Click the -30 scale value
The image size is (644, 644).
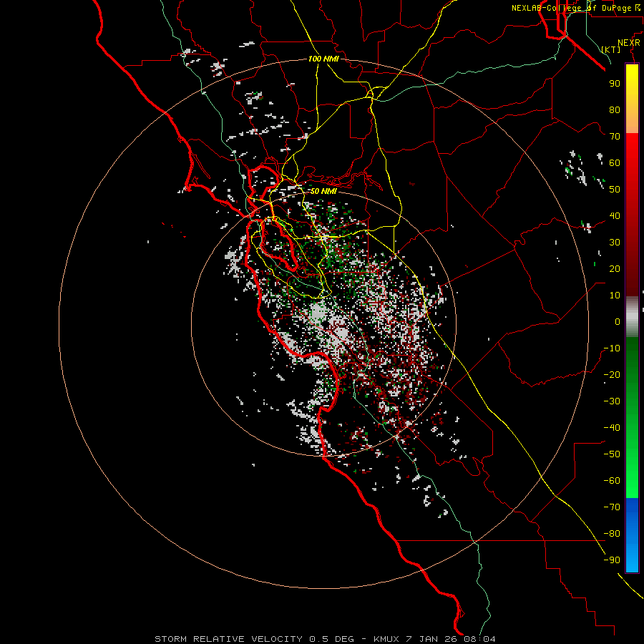(x=612, y=401)
